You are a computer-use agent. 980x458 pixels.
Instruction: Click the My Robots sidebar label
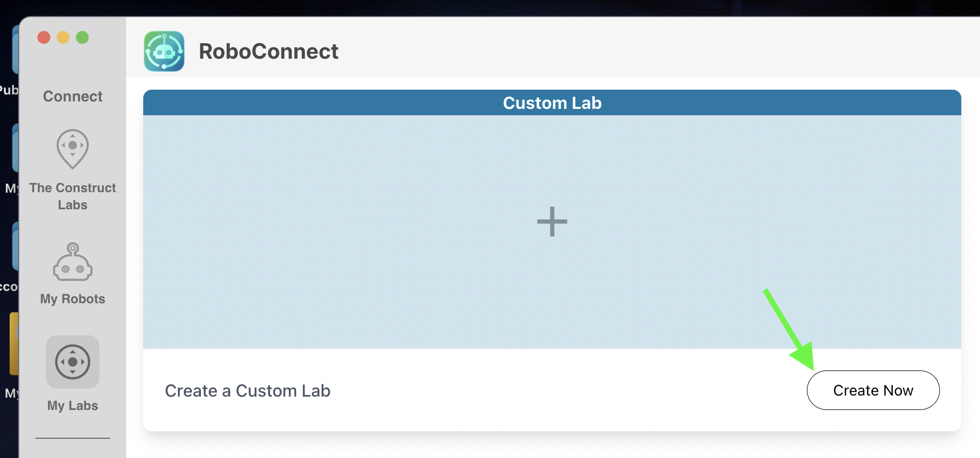pos(73,299)
